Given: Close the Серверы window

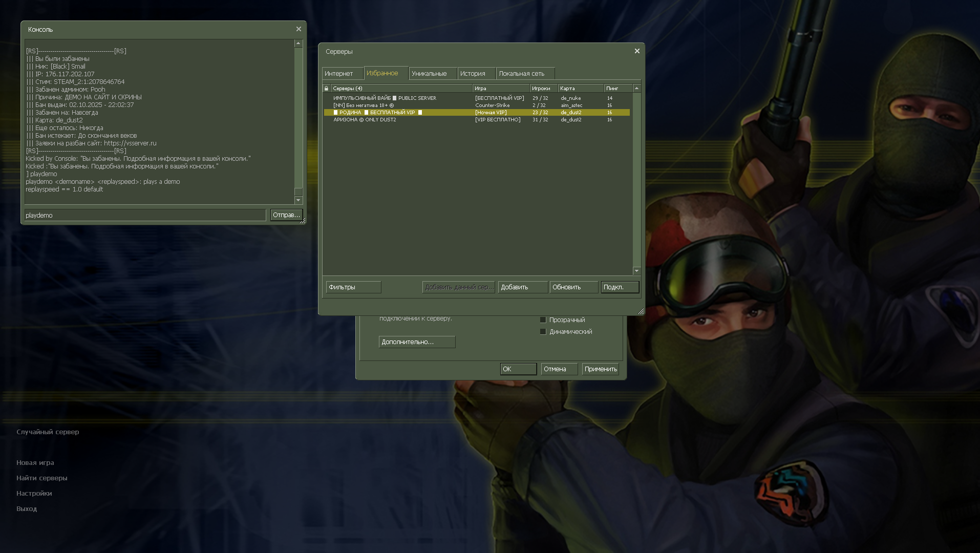Looking at the screenshot, I should tap(637, 51).
